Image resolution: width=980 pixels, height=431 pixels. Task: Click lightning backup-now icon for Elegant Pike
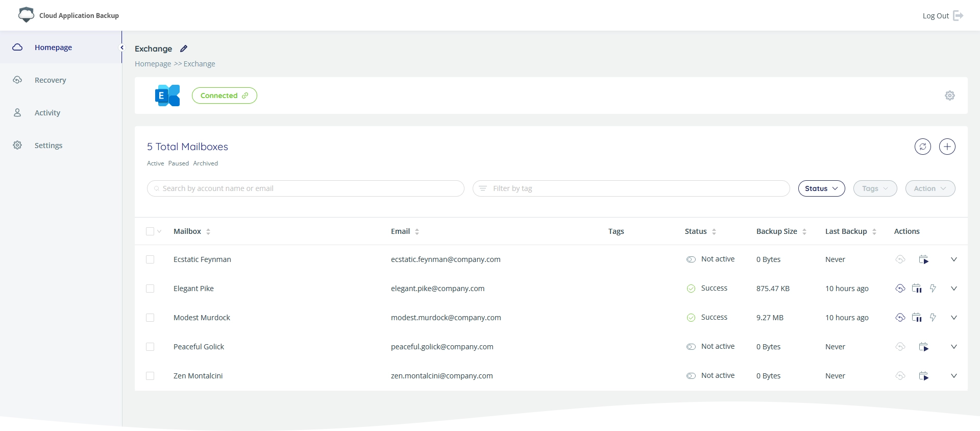[x=933, y=289]
